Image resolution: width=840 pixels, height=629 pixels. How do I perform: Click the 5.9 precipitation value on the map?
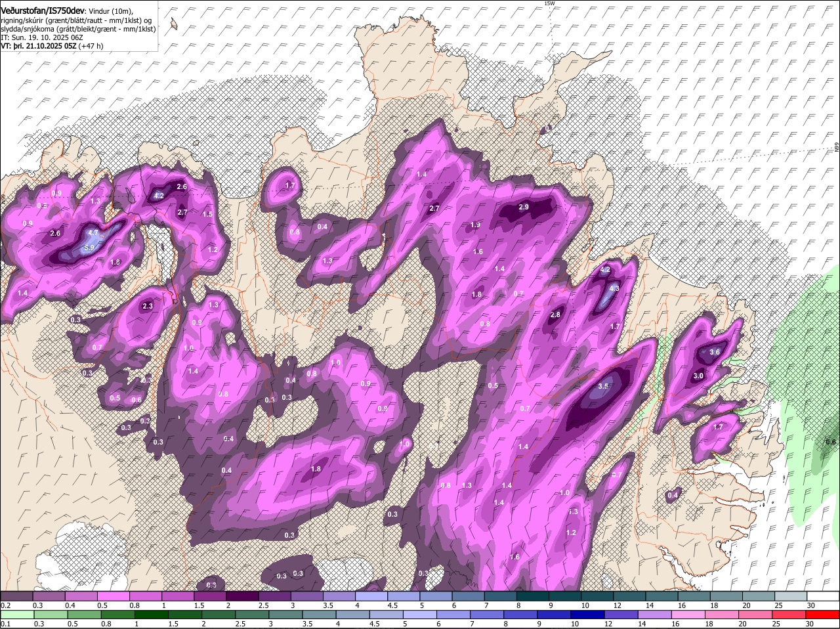click(x=90, y=248)
